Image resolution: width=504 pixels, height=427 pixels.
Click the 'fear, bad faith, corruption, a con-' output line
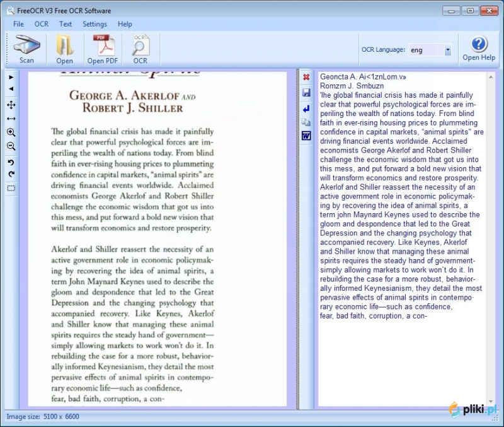373,316
